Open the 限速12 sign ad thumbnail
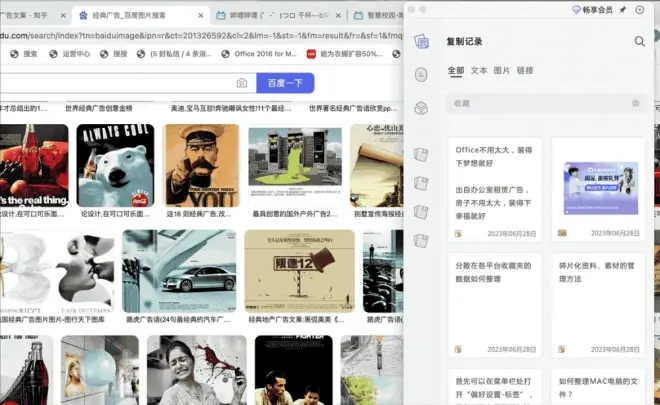Viewport: 660px width, 405px height. [299, 271]
